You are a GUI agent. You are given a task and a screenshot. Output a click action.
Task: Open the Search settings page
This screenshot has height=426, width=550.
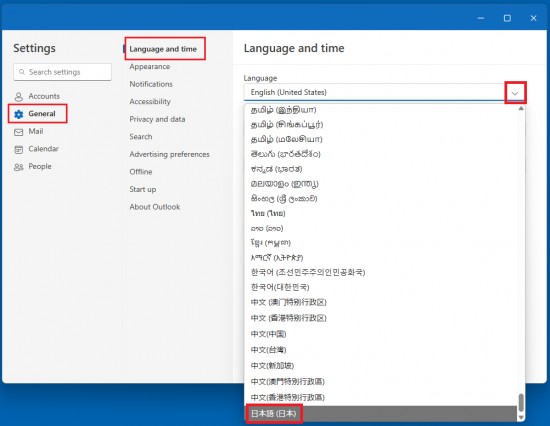tap(141, 137)
